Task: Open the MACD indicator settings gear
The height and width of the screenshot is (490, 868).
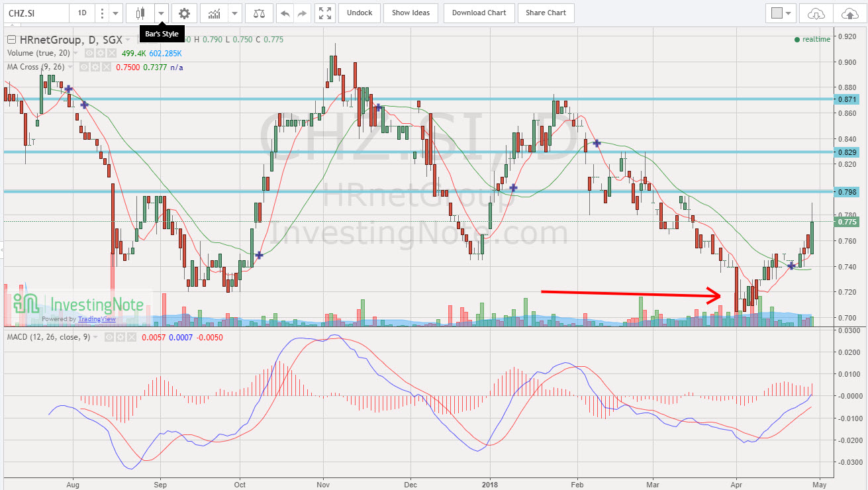Action: [x=120, y=336]
